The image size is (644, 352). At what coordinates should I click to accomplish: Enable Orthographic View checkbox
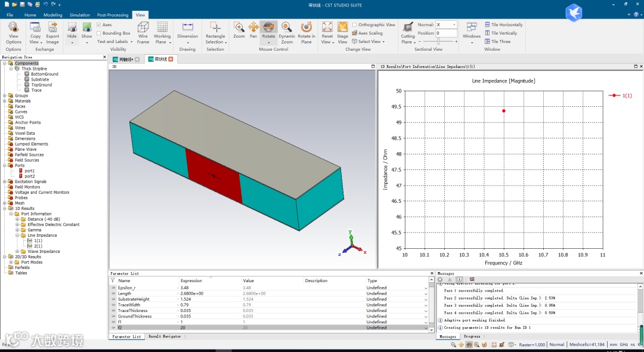click(x=354, y=24)
